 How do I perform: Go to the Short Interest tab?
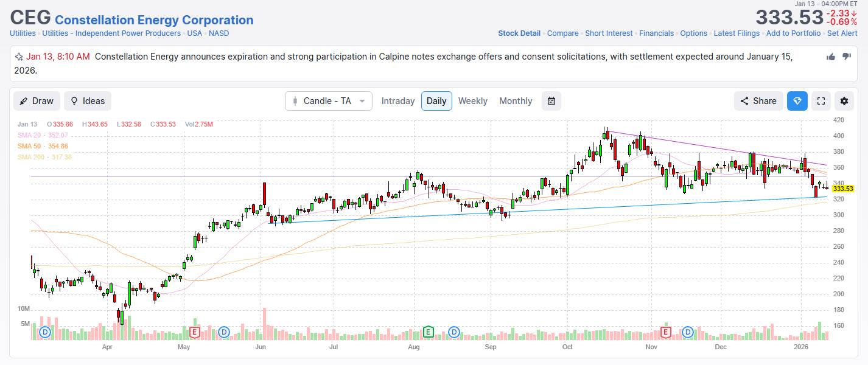(609, 33)
